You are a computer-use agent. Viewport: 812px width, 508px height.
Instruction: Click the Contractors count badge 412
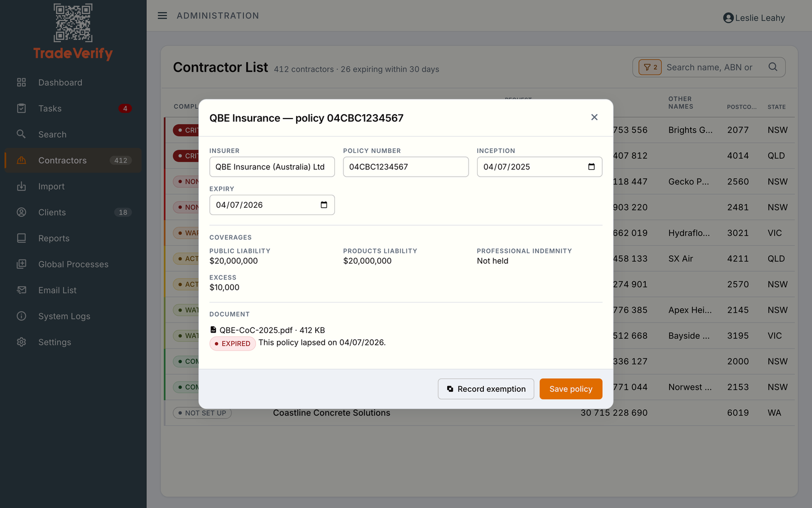(121, 160)
